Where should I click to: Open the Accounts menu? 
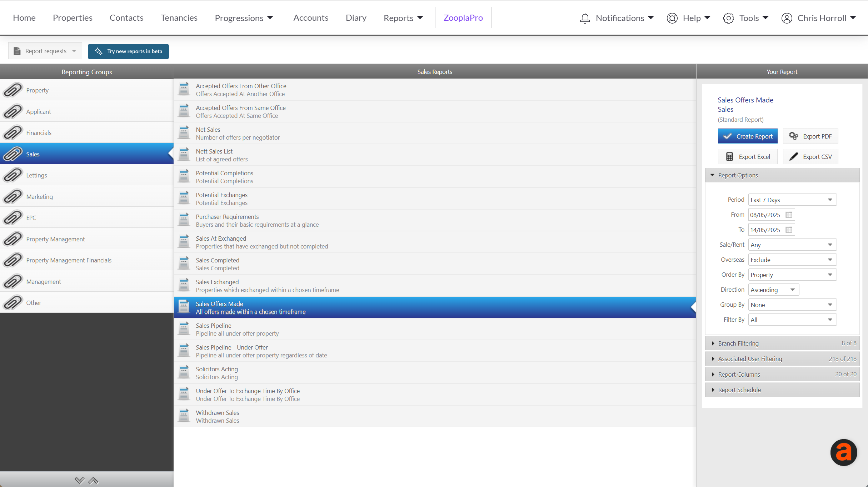(311, 18)
